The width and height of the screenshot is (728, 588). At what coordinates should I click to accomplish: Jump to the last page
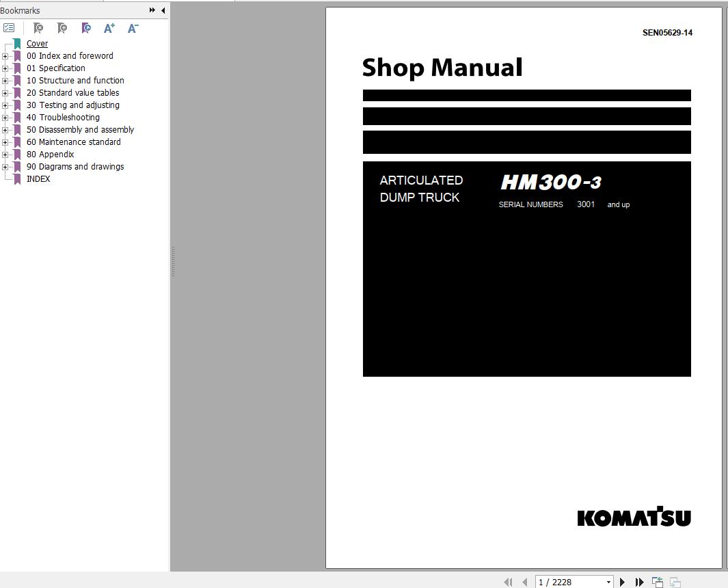tap(639, 582)
